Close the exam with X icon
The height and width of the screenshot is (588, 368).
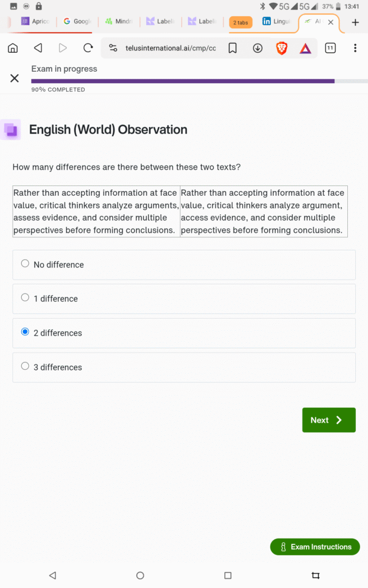tap(14, 78)
